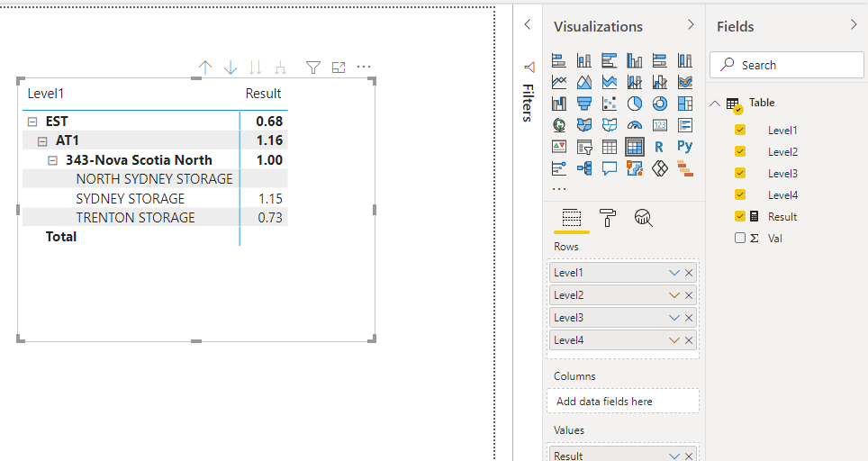
Task: Click the Drill up arrow
Action: point(205,68)
